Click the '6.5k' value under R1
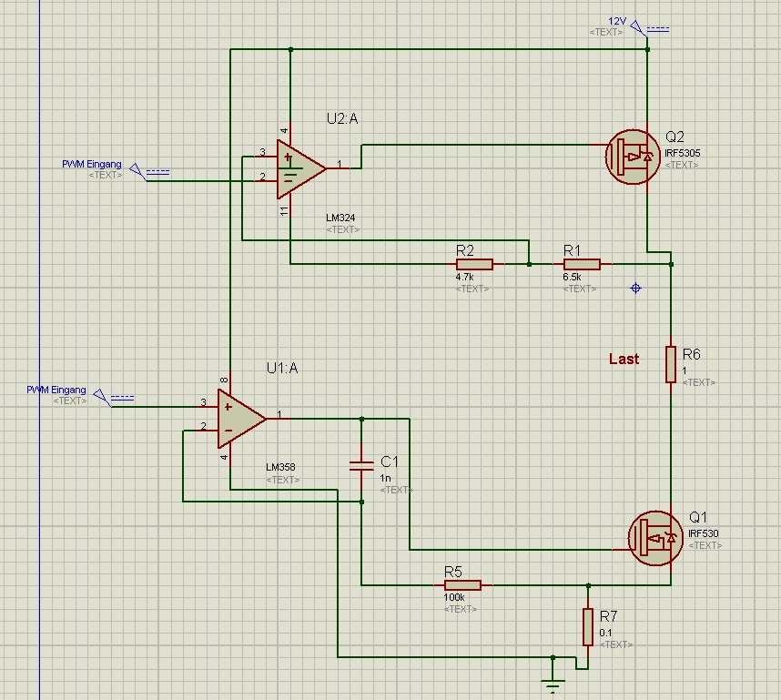The height and width of the screenshot is (700, 781). [x=572, y=277]
